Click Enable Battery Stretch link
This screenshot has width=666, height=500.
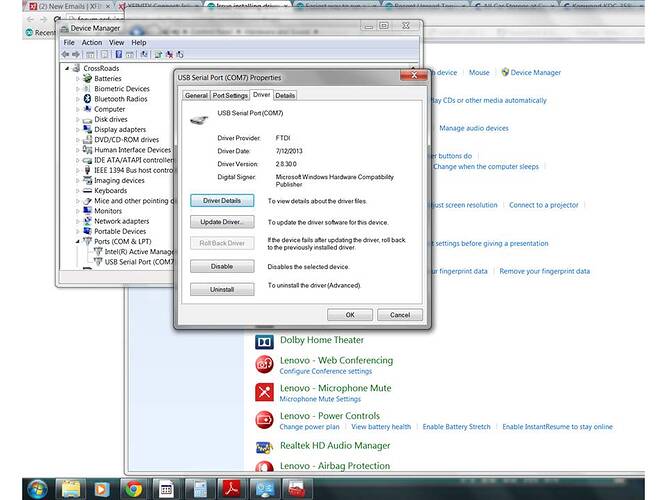point(456,427)
